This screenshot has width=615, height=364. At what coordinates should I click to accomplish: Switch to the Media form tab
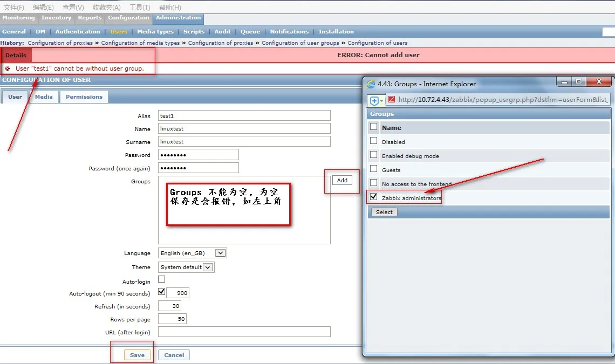(x=44, y=97)
